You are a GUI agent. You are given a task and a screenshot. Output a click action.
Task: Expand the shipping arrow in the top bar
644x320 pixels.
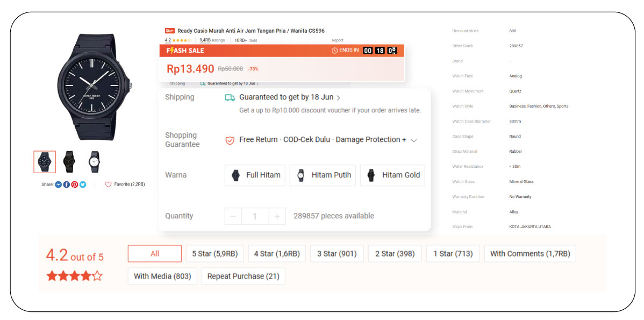pyautogui.click(x=257, y=83)
